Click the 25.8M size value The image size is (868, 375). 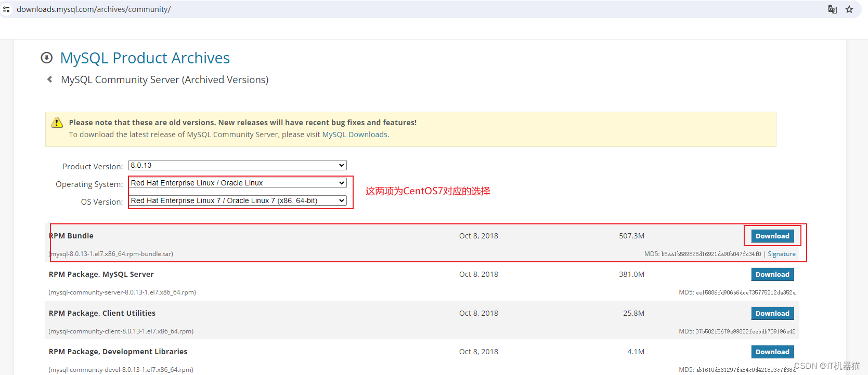pyautogui.click(x=633, y=313)
